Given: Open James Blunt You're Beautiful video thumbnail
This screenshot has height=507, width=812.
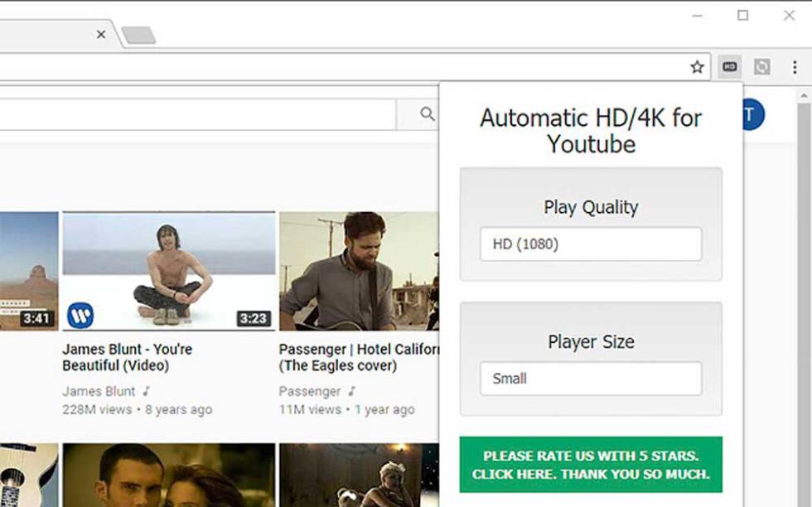Looking at the screenshot, I should (x=169, y=271).
